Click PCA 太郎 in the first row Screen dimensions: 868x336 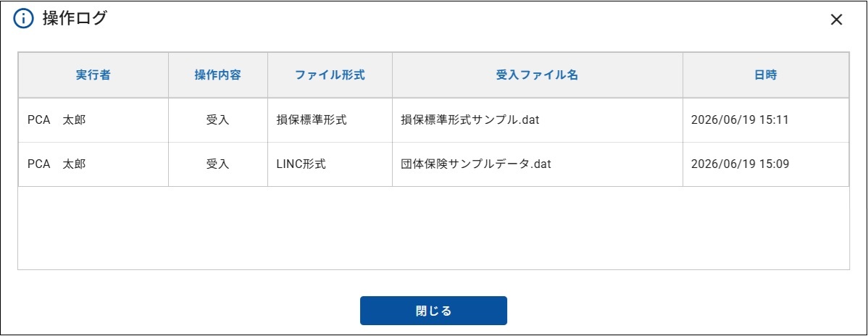pos(57,120)
